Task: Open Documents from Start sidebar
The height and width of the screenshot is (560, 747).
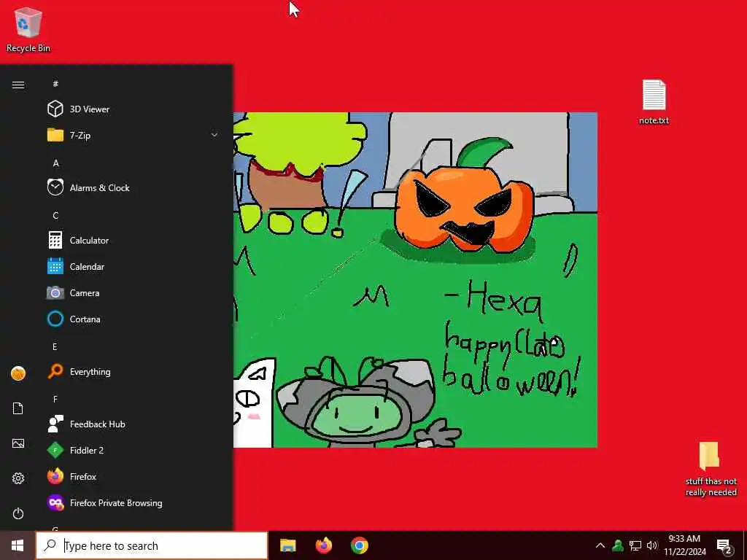Action: pos(18,408)
